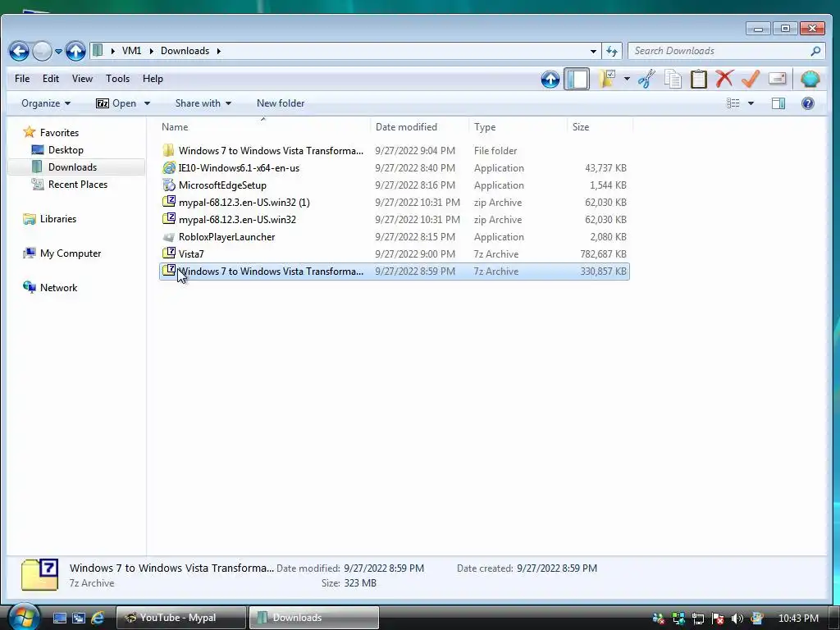
Task: Click the blue Help question mark icon
Action: tap(808, 103)
